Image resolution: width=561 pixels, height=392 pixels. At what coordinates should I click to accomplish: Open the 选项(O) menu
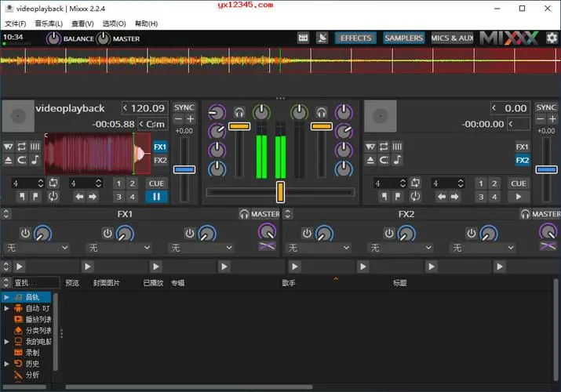(115, 24)
